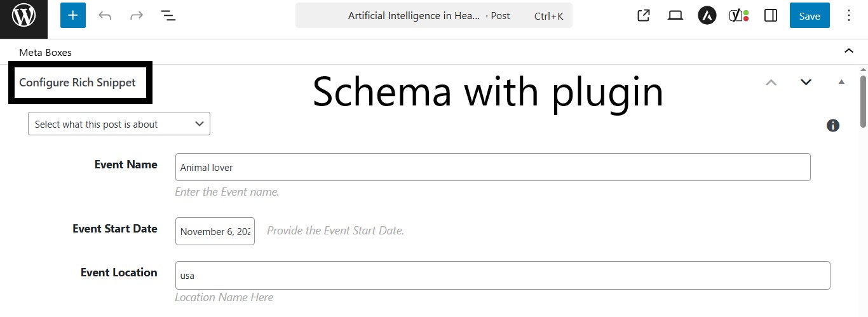Click the Event Start Date field
The image size is (868, 317).
click(215, 231)
